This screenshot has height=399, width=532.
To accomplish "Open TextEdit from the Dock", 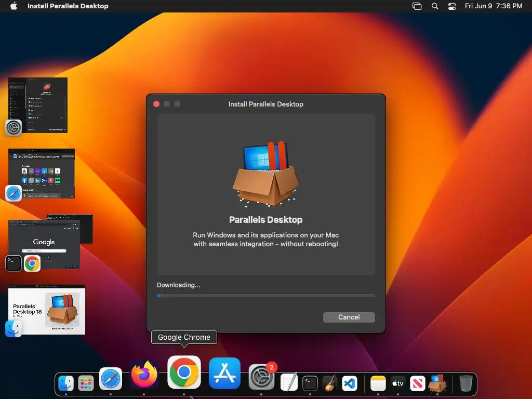I will [289, 383].
